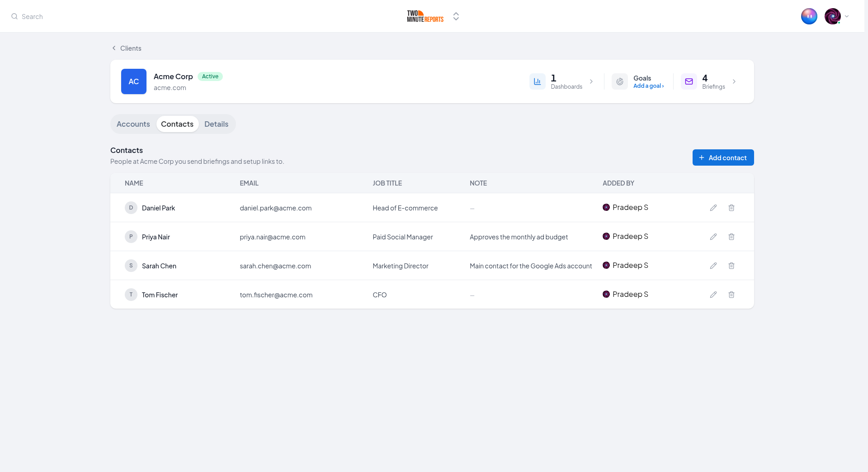Delete the Priya Nair contact with the trash icon
The image size is (868, 472).
[731, 237]
